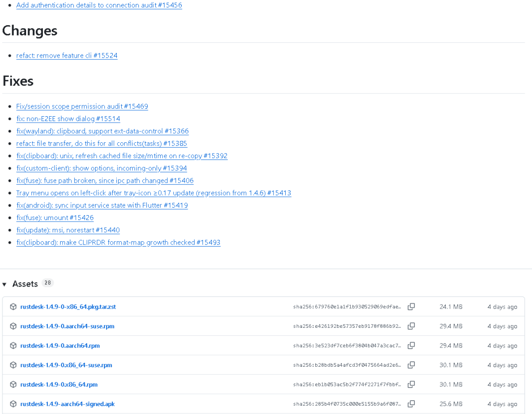Open tray menu regression fix #15413

(154, 193)
